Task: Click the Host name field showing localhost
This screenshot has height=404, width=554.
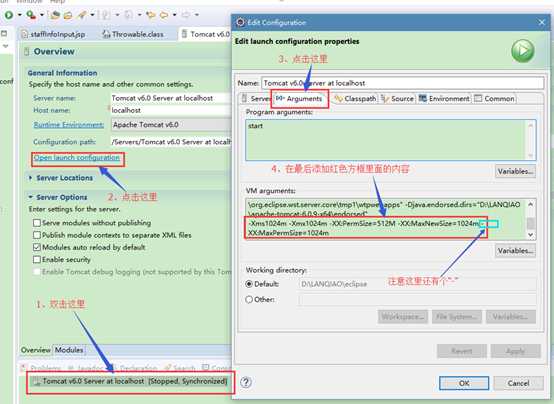Action: coord(171,110)
